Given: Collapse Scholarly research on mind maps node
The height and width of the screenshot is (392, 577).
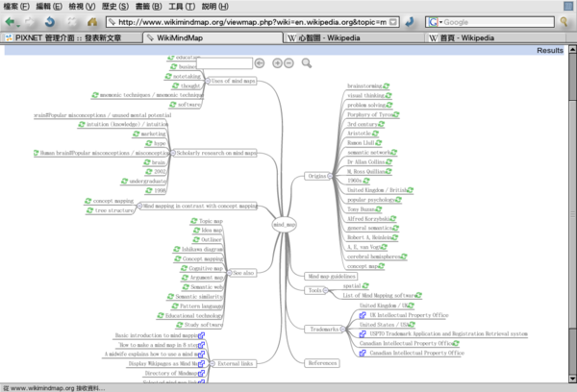Looking at the screenshot, I should click(172, 153).
